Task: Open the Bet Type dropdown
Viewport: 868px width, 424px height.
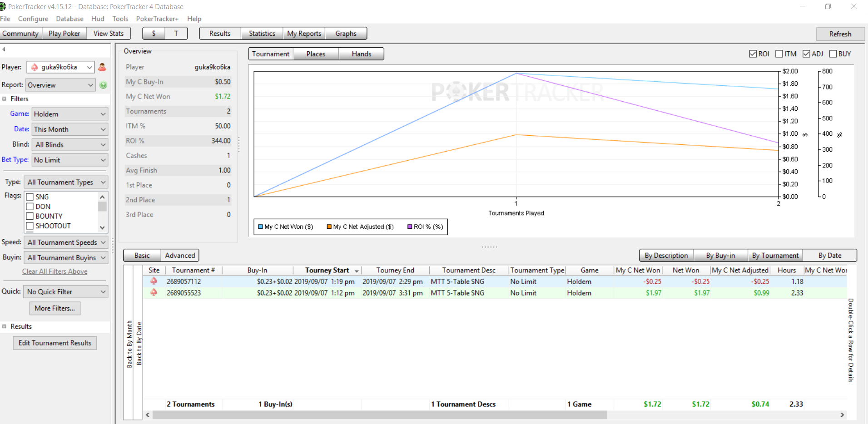Action: point(70,160)
